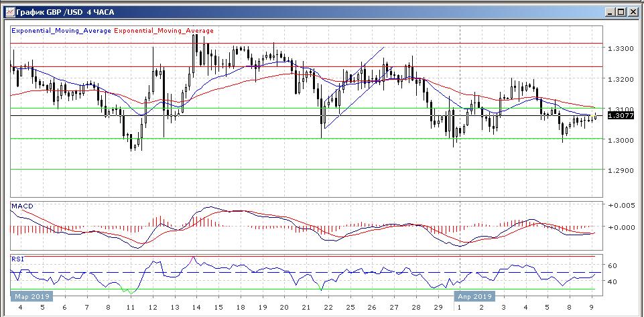The width and height of the screenshot is (644, 317).
Task: Click the red Exponential_Moving_Average label
Action: tap(164, 31)
